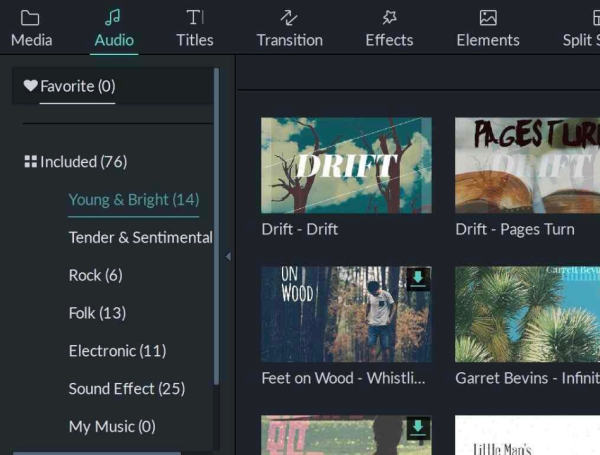This screenshot has height=455, width=600.
Task: Select the Drift - Drift thumbnail
Action: point(346,165)
